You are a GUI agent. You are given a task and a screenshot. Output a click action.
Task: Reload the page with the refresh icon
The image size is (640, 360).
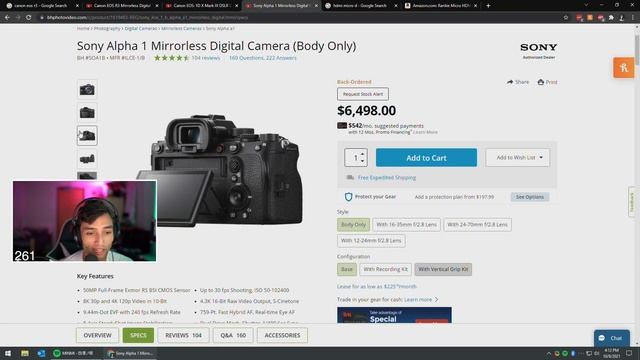pos(29,18)
